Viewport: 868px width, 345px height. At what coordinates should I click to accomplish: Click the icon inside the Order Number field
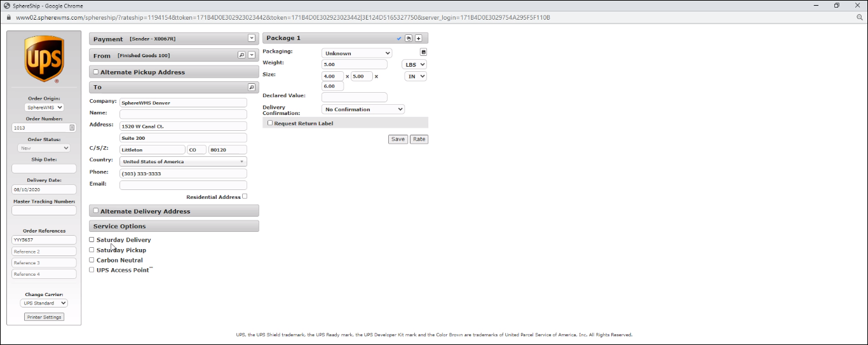(72, 128)
